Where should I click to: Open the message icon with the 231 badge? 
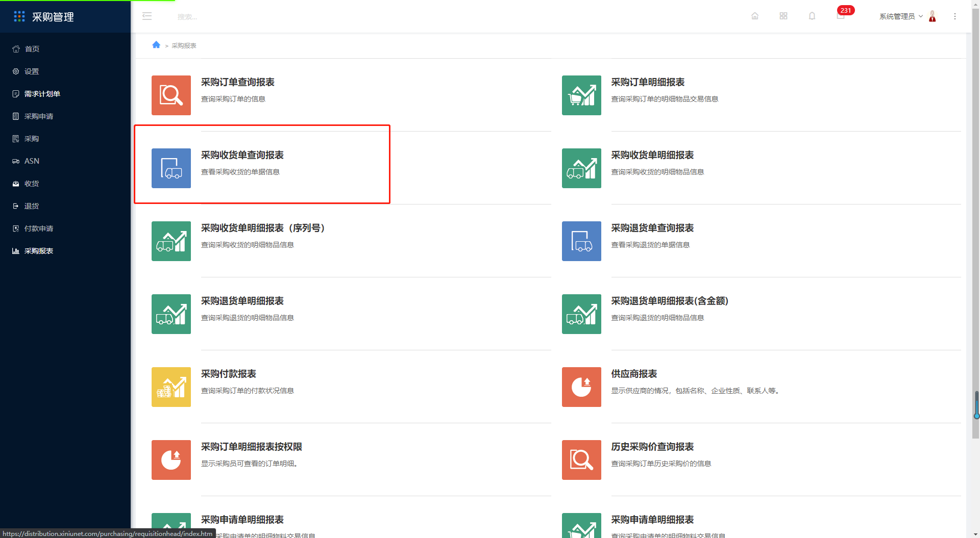coord(841,16)
